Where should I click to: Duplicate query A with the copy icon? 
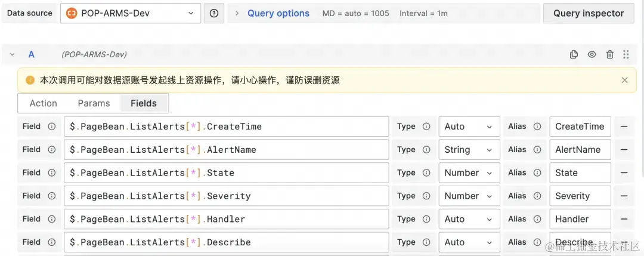click(x=574, y=54)
